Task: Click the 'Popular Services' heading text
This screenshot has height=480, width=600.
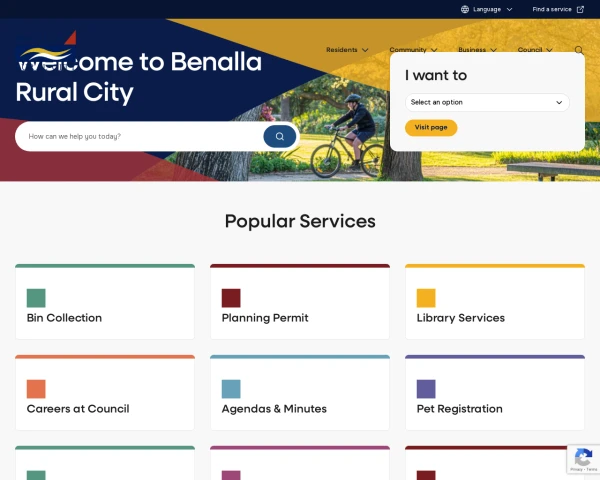Action: pyautogui.click(x=300, y=221)
